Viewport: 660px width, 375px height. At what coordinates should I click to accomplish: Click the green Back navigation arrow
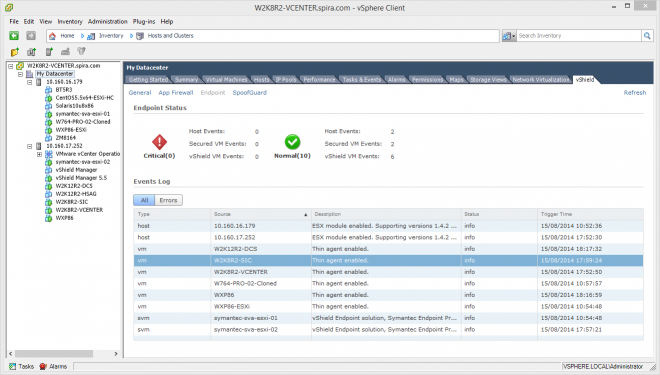tap(14, 36)
